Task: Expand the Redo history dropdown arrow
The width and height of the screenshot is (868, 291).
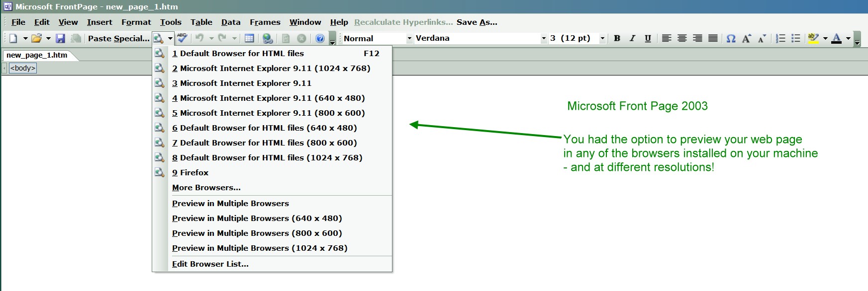Action: point(234,38)
